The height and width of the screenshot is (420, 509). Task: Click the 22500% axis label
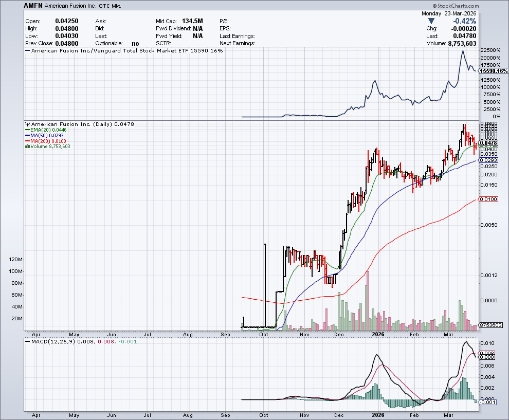[x=490, y=50]
